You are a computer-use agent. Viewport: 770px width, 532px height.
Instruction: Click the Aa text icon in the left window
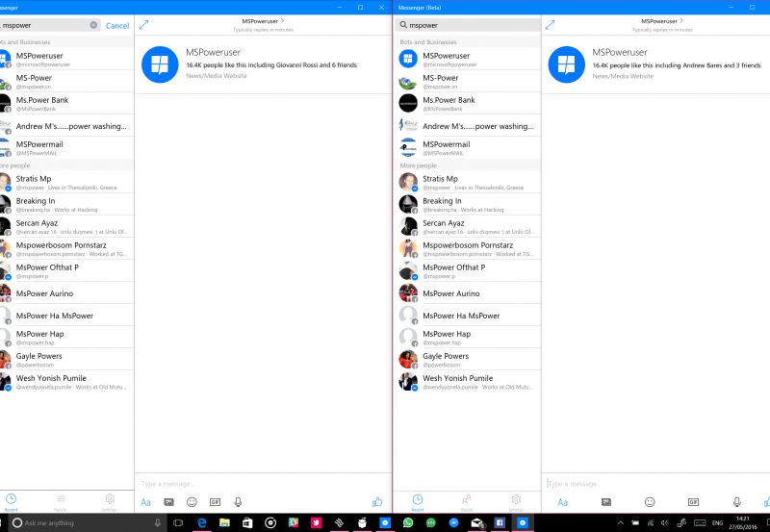coord(146,502)
